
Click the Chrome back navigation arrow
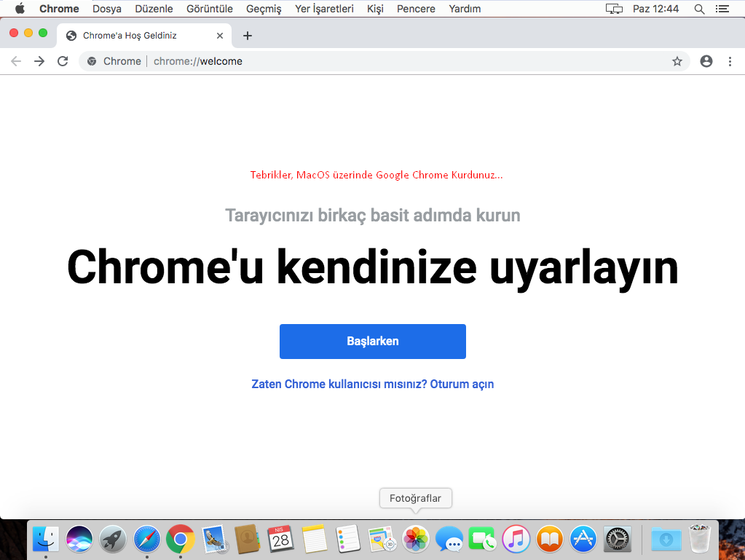16,61
